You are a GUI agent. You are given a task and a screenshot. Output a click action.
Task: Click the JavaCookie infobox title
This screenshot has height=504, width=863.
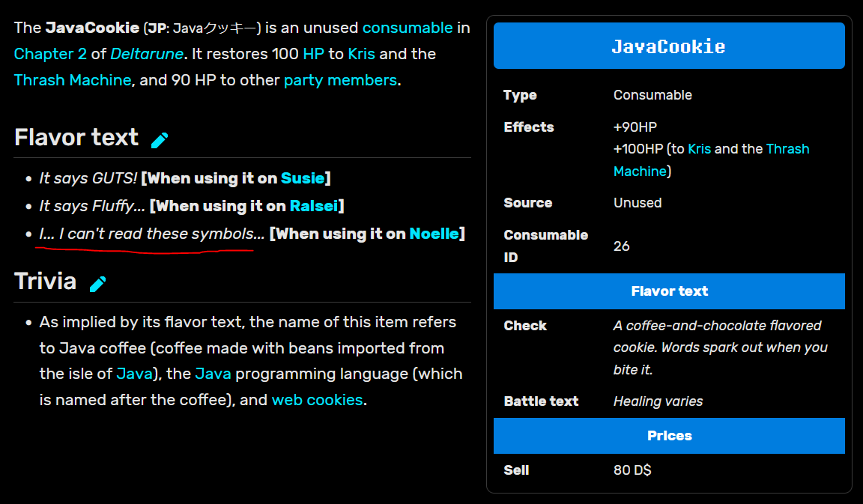point(669,46)
